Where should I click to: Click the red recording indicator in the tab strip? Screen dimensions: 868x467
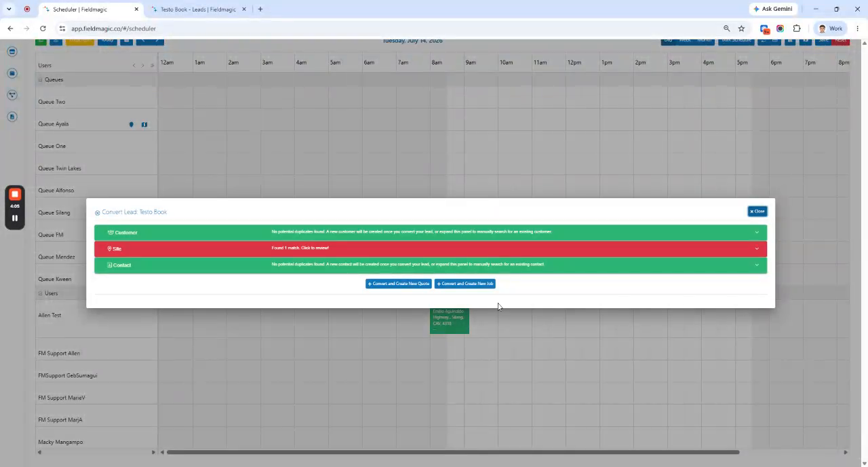[27, 9]
